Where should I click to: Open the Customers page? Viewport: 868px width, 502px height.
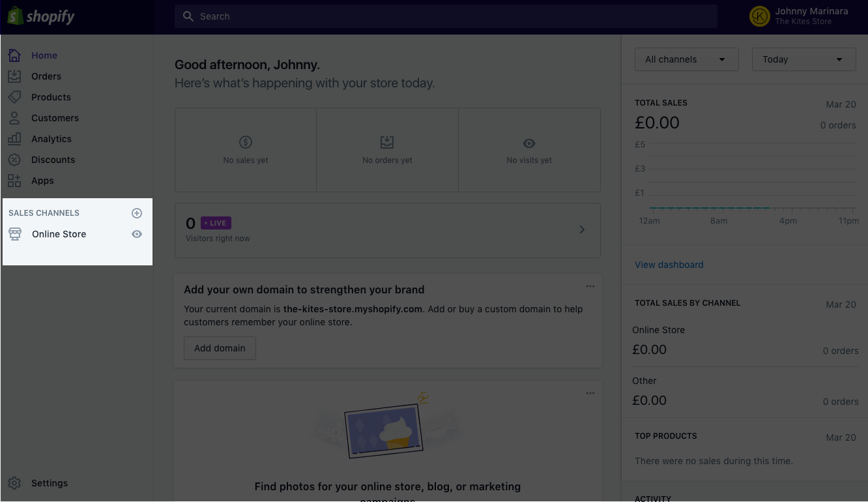(55, 118)
